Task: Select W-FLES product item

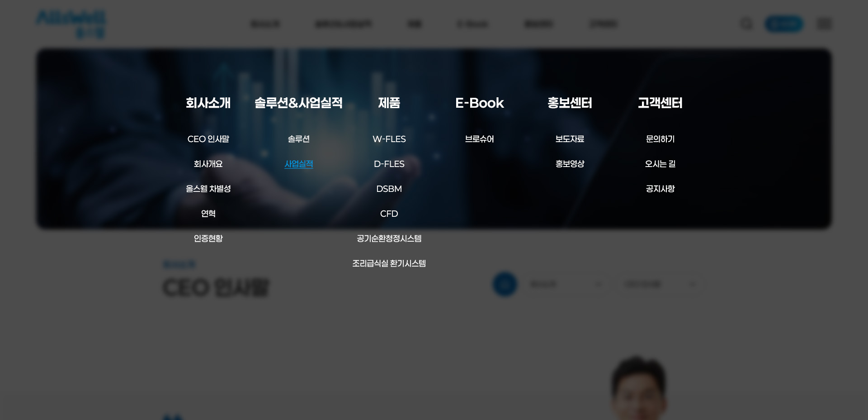Action: (389, 139)
